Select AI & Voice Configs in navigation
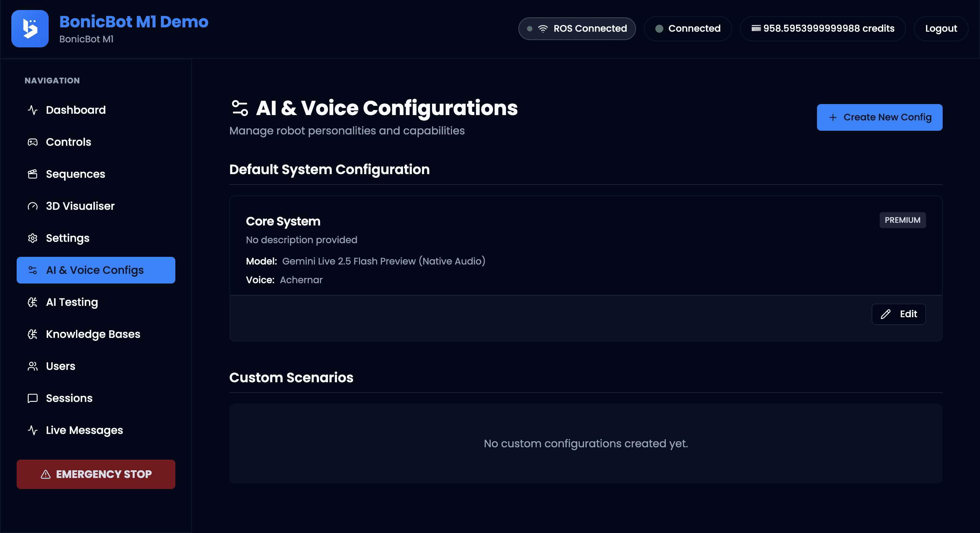This screenshot has height=533, width=980. click(95, 270)
